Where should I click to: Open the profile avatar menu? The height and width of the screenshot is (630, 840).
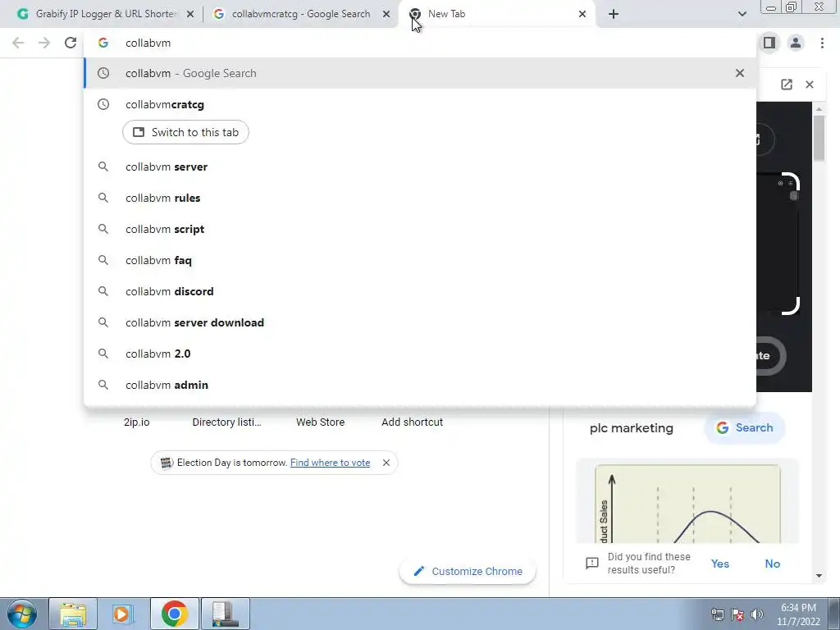coord(796,43)
